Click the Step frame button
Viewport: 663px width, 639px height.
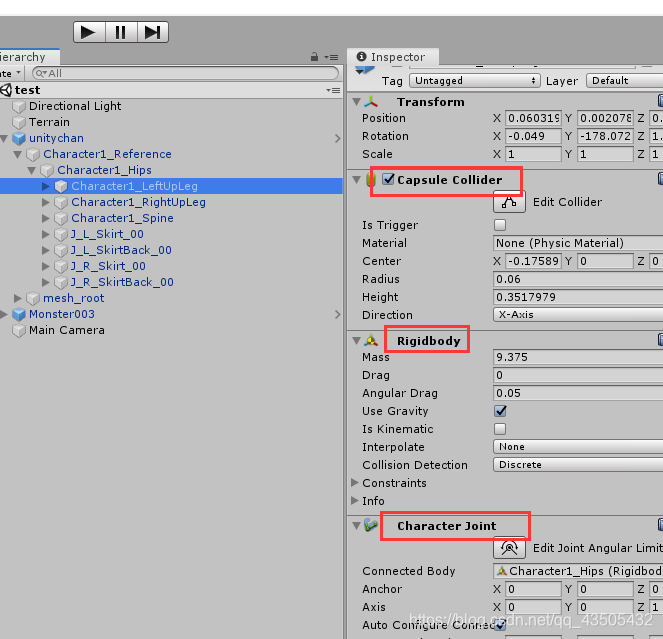(x=153, y=32)
